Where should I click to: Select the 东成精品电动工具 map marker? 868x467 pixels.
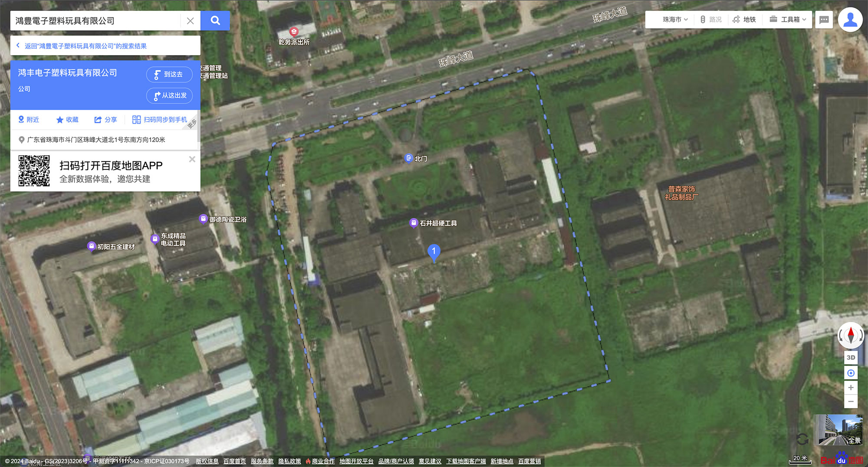tap(155, 239)
